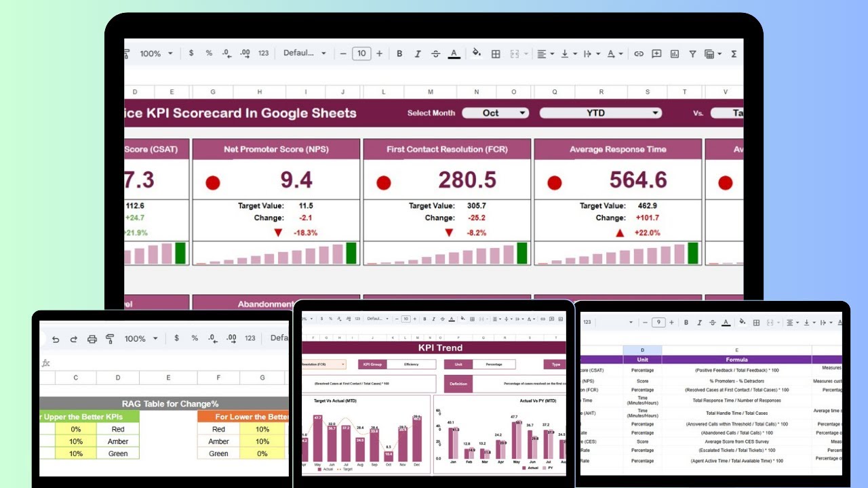Select paint format in RAG table window
868x488 pixels.
tap(110, 339)
